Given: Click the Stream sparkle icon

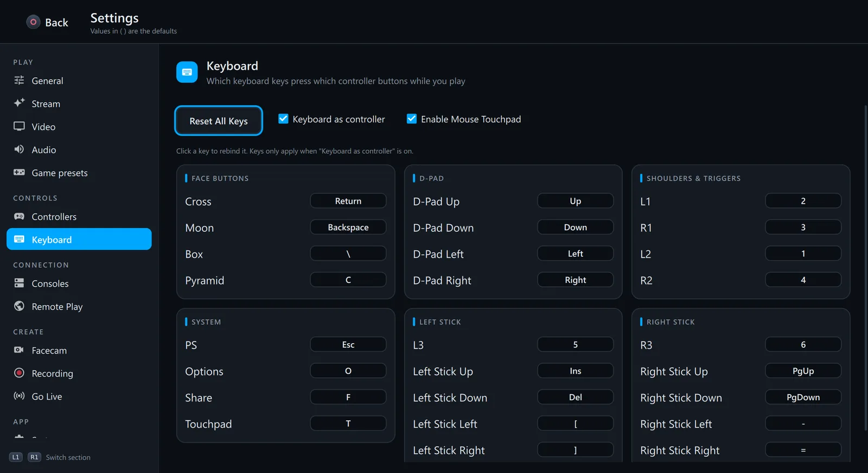Looking at the screenshot, I should point(19,103).
